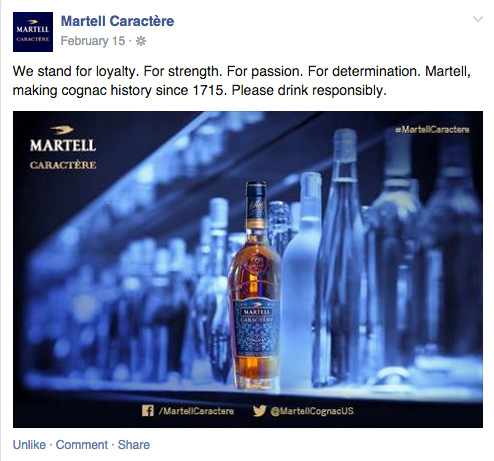This screenshot has height=461, width=494.
Task: Click the post privacy gear icon
Action: [x=141, y=41]
